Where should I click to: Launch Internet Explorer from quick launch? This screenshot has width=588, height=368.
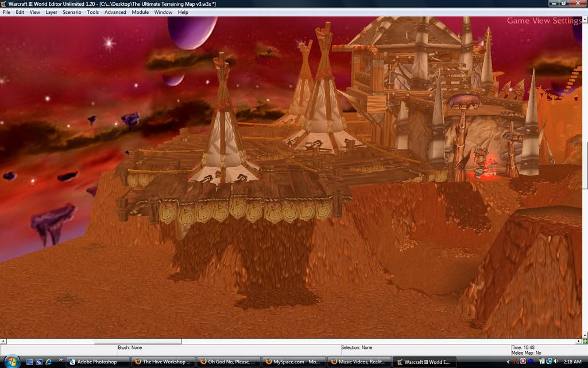48,362
